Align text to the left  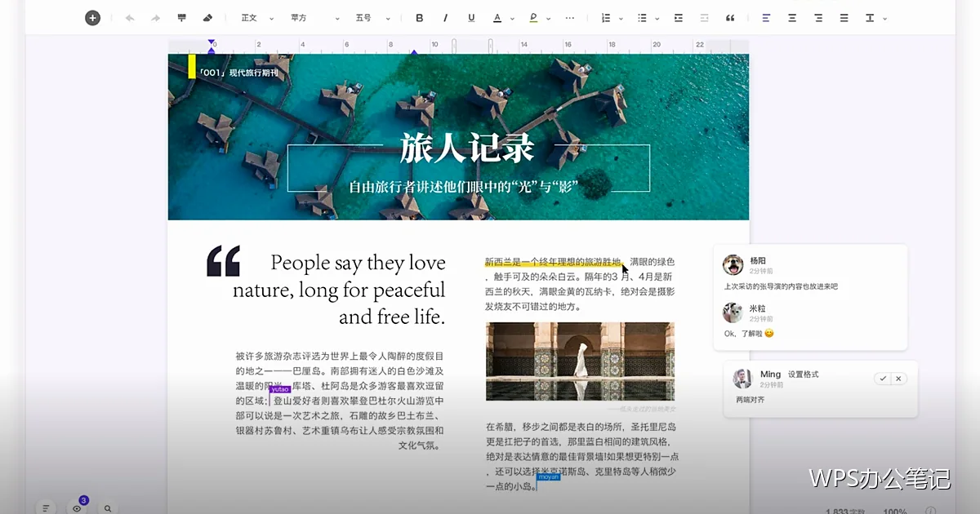point(766,18)
